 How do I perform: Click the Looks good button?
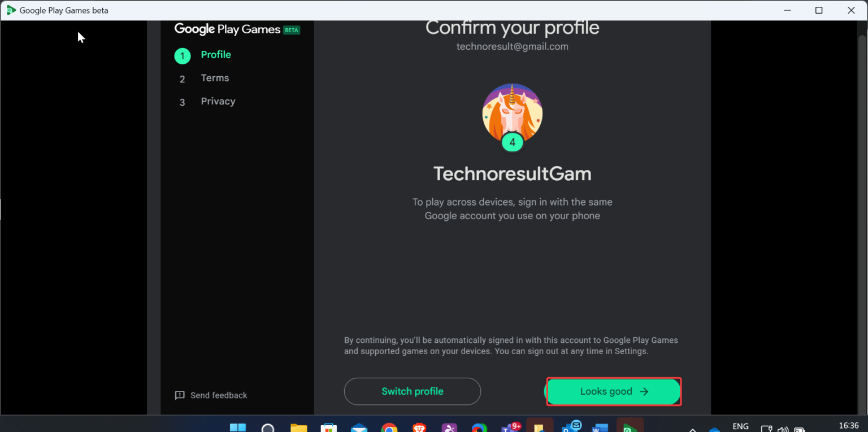point(614,391)
